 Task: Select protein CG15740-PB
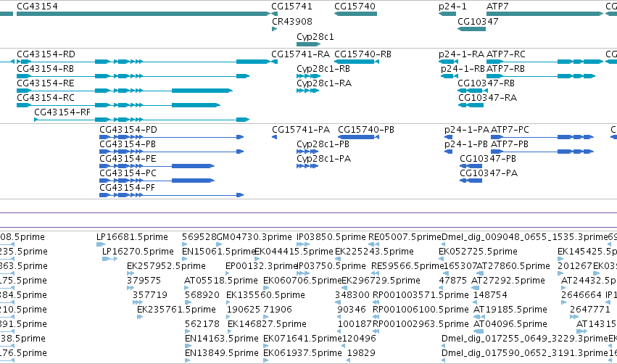tap(358, 137)
